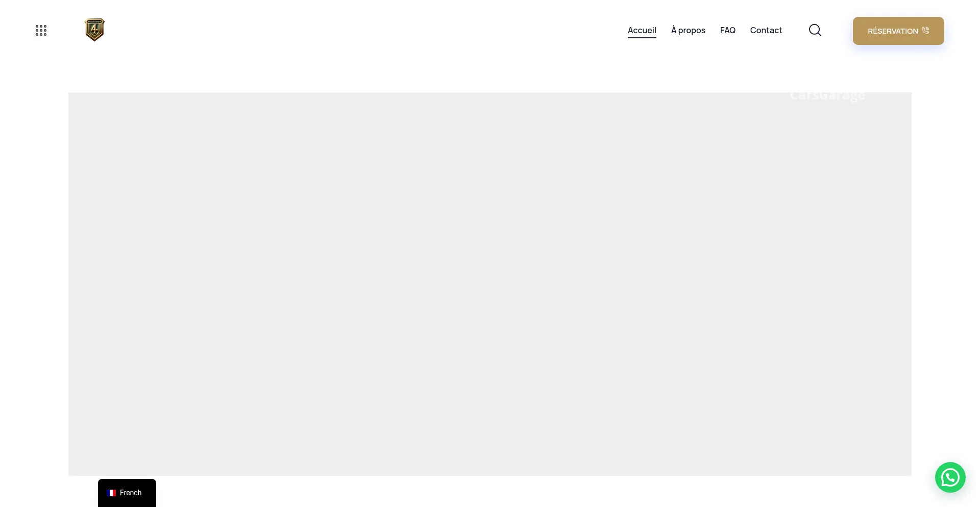Image resolution: width=980 pixels, height=507 pixels.
Task: Open the French language switcher
Action: tap(127, 493)
